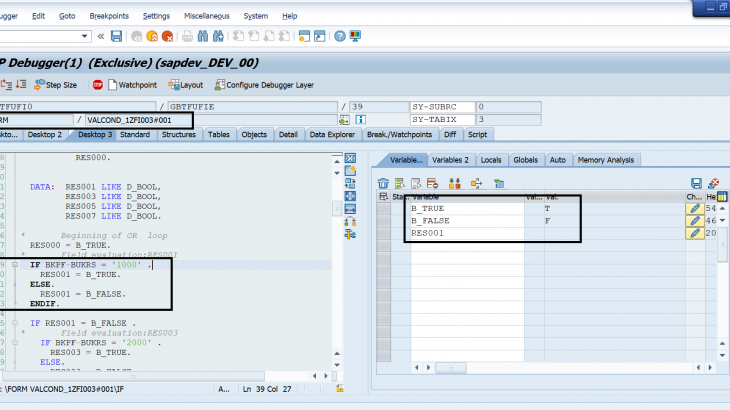The height and width of the screenshot is (410, 730).
Task: Switch to the Diff tab
Action: (450, 134)
